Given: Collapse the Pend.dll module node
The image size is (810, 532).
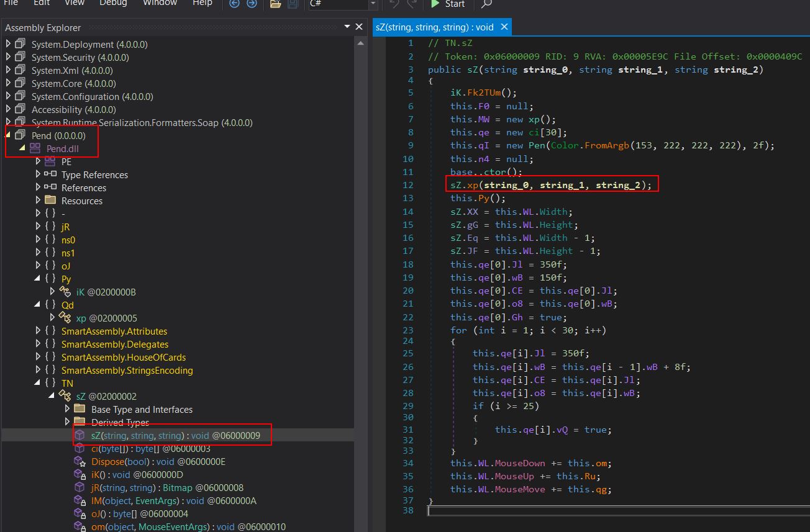Looking at the screenshot, I should [22, 148].
